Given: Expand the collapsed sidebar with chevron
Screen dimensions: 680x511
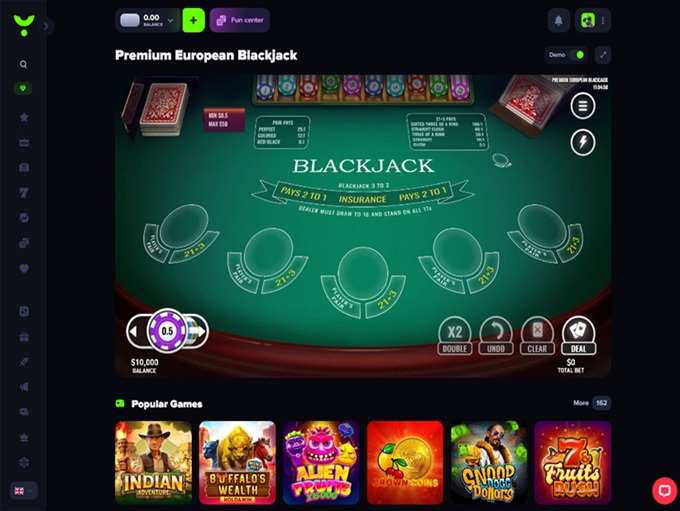Looking at the screenshot, I should [x=46, y=26].
